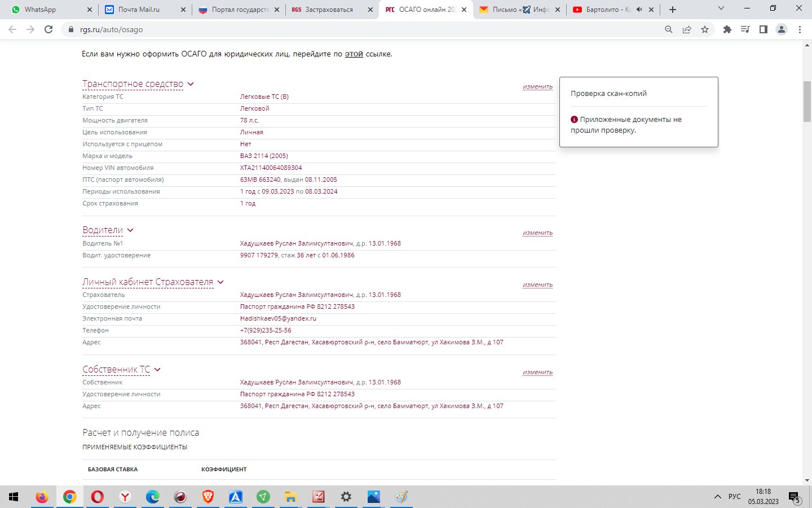Click the ВАЗ 2114 (2005) model value
This screenshot has width=812, height=508.
click(x=264, y=156)
